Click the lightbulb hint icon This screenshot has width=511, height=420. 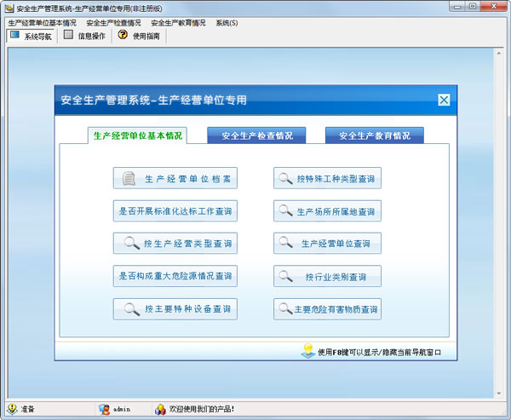(308, 351)
